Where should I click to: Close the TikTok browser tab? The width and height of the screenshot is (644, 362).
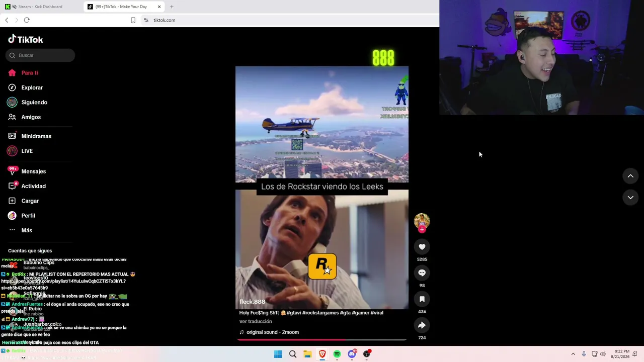pos(159,7)
